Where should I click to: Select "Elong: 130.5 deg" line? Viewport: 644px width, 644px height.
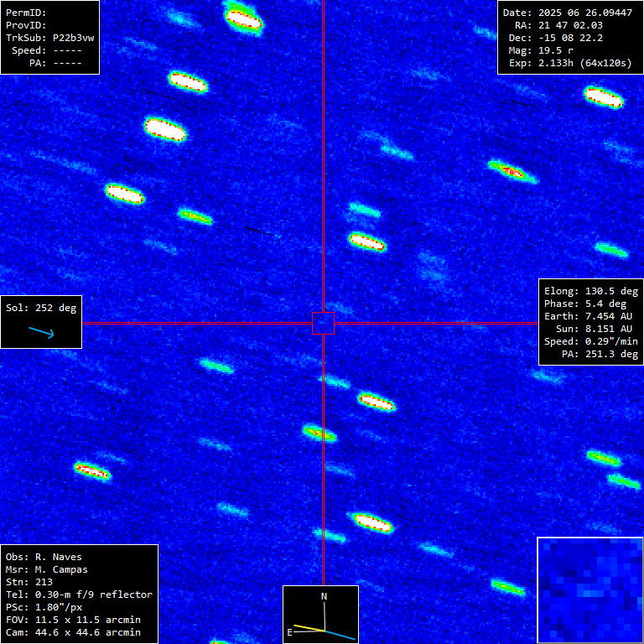point(591,291)
